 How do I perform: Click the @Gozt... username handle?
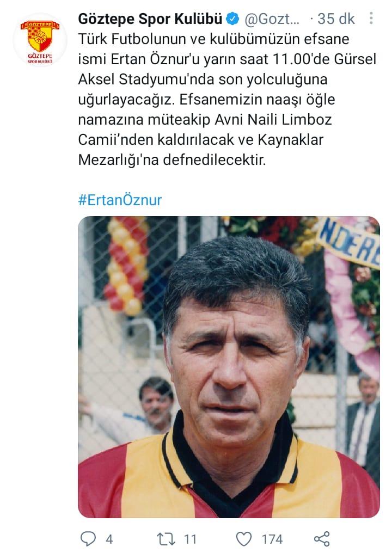pyautogui.click(x=272, y=19)
